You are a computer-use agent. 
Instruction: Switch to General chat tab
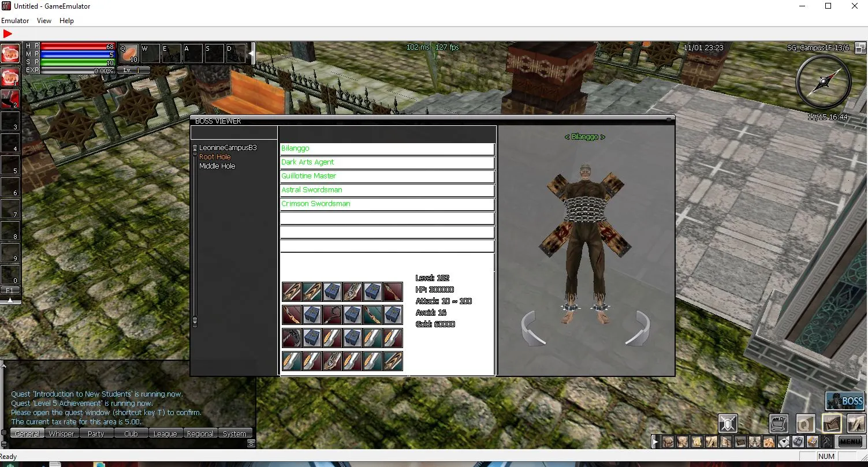tap(27, 434)
